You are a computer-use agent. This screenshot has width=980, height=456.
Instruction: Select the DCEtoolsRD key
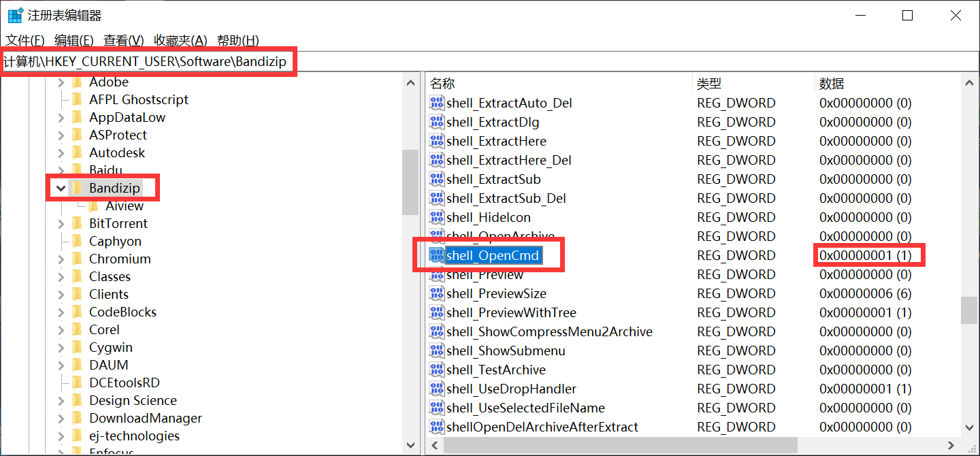point(124,383)
